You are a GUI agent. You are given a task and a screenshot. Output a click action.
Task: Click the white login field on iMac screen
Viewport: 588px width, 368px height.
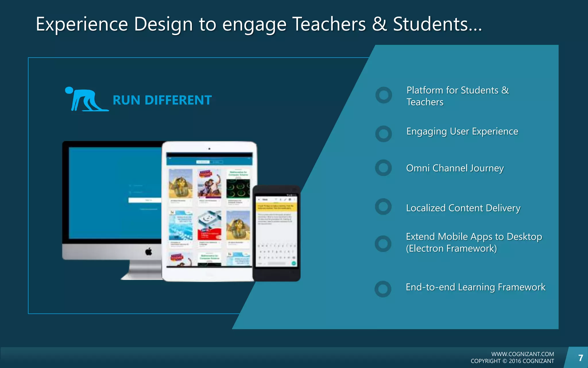(x=145, y=200)
